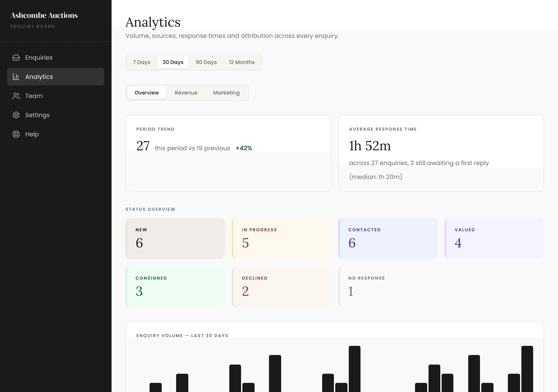Open the Contacted status card
The width and height of the screenshot is (558, 392).
[x=388, y=238]
